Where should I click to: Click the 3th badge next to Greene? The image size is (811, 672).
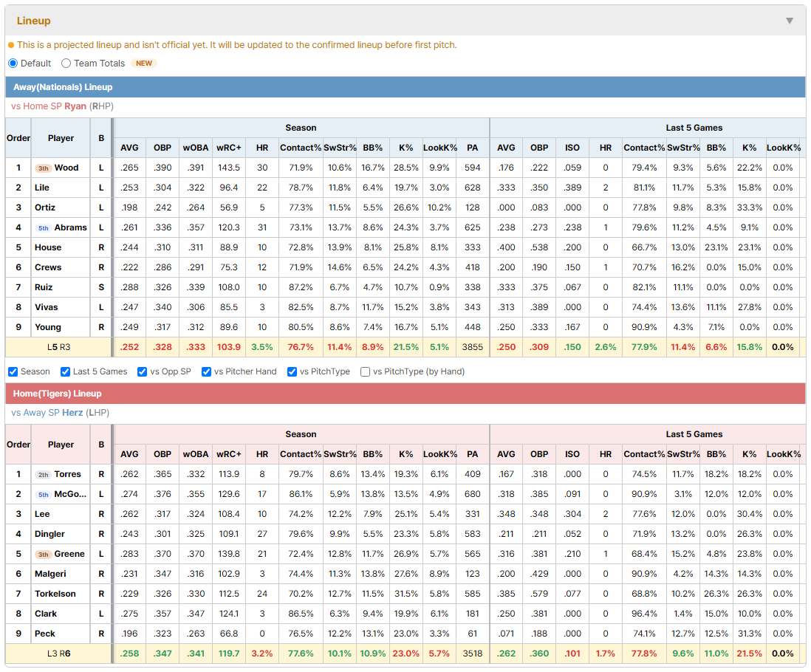coord(43,555)
